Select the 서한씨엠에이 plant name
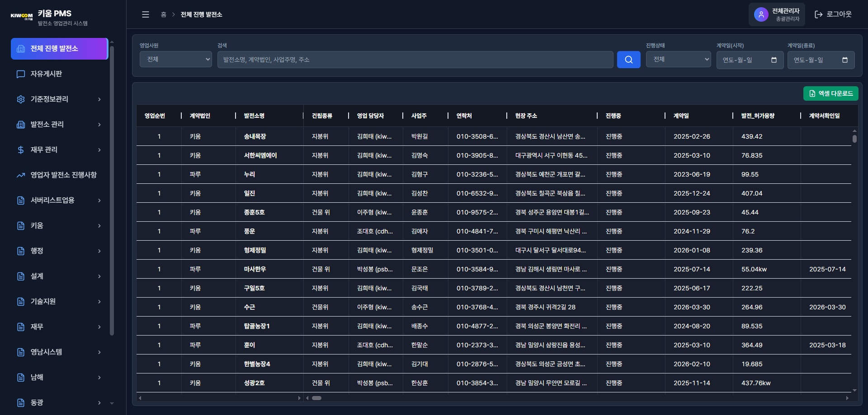The image size is (868, 415). [260, 155]
